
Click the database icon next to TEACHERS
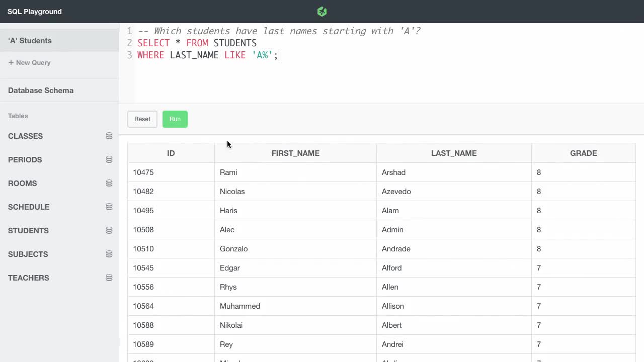click(109, 277)
